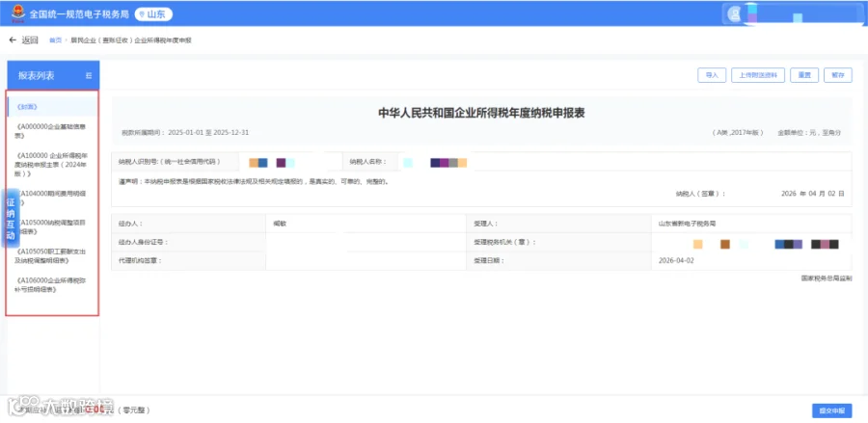Open the A105000纳税调整项目明细表 entry
Image resolution: width=868 pixels, height=423 pixels.
tap(53, 226)
